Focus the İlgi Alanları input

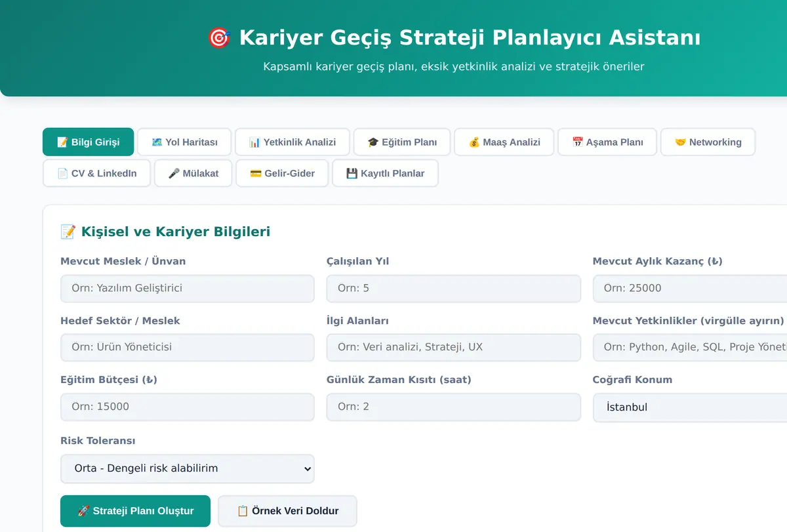click(454, 348)
